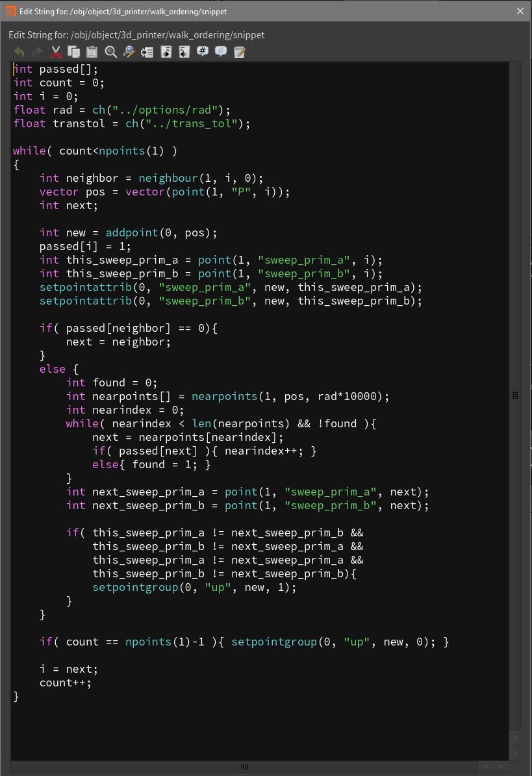Place cursor on 'int passed[];' line
Screen dimensions: 532x776
pyautogui.click(x=55, y=69)
